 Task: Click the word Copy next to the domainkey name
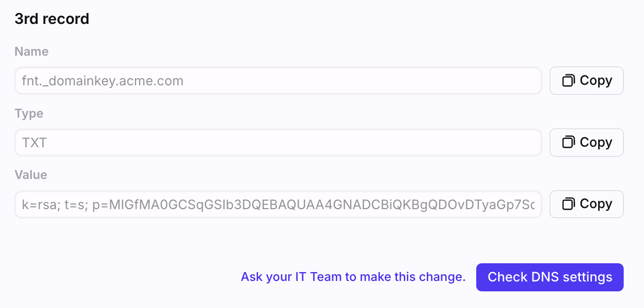(x=596, y=81)
